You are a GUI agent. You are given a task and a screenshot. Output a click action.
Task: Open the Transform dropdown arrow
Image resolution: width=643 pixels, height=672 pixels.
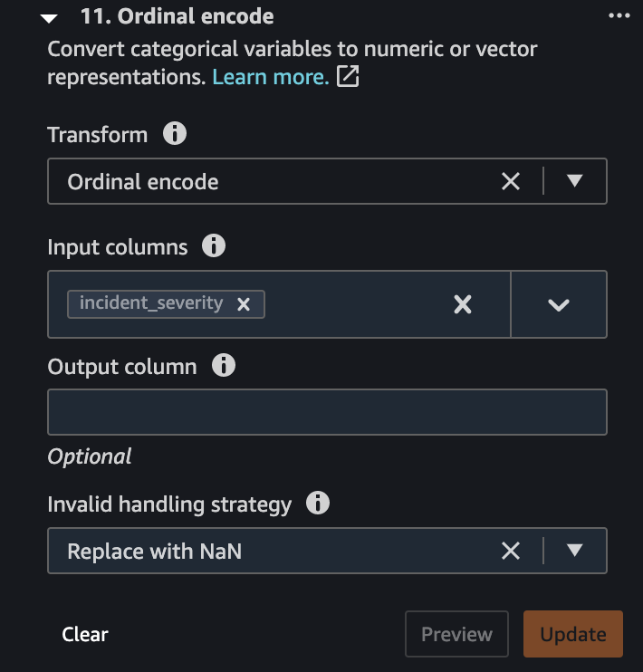click(574, 180)
